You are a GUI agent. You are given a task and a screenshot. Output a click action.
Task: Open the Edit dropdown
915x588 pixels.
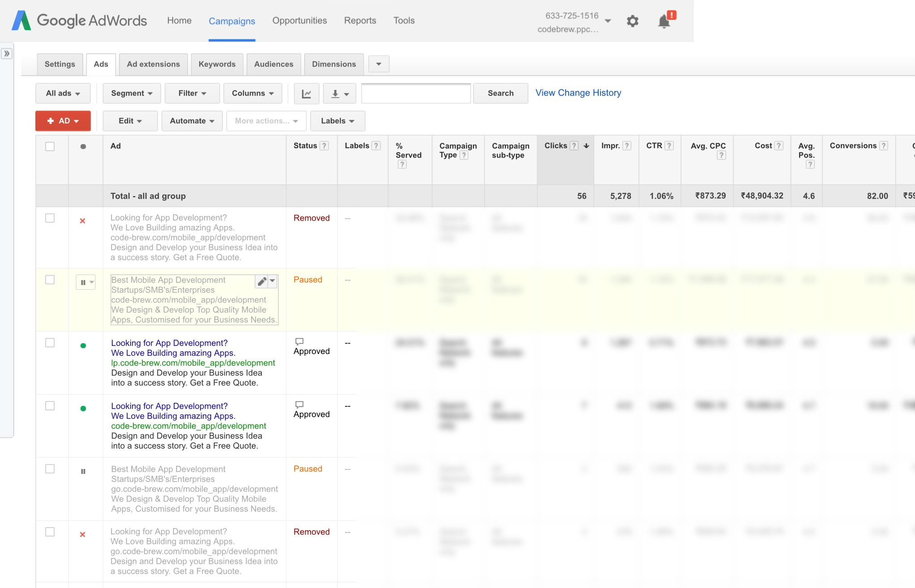(x=130, y=121)
